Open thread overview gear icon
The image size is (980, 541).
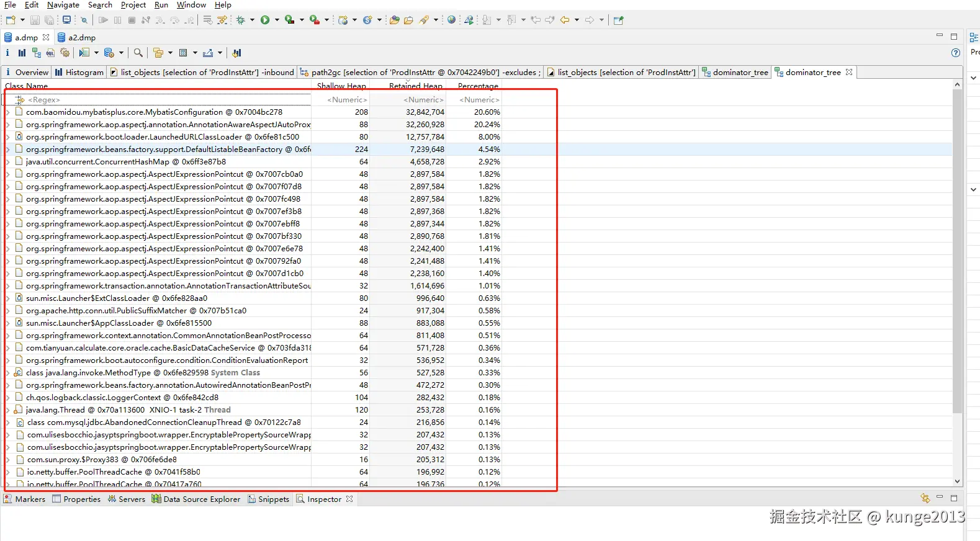click(x=65, y=53)
